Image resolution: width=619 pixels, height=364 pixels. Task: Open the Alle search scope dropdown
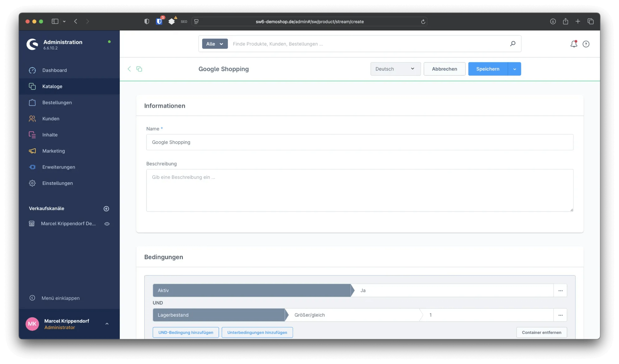[214, 44]
